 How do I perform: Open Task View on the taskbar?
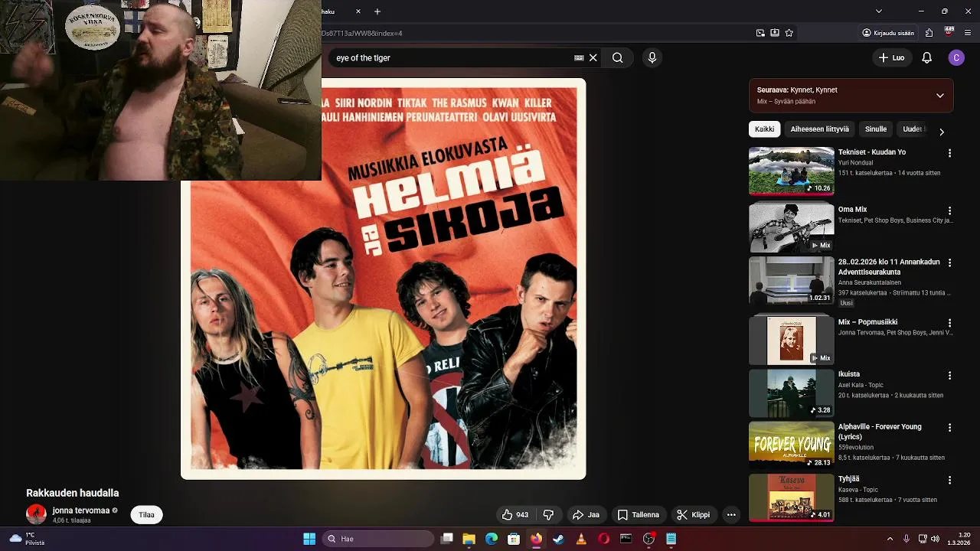tap(447, 539)
